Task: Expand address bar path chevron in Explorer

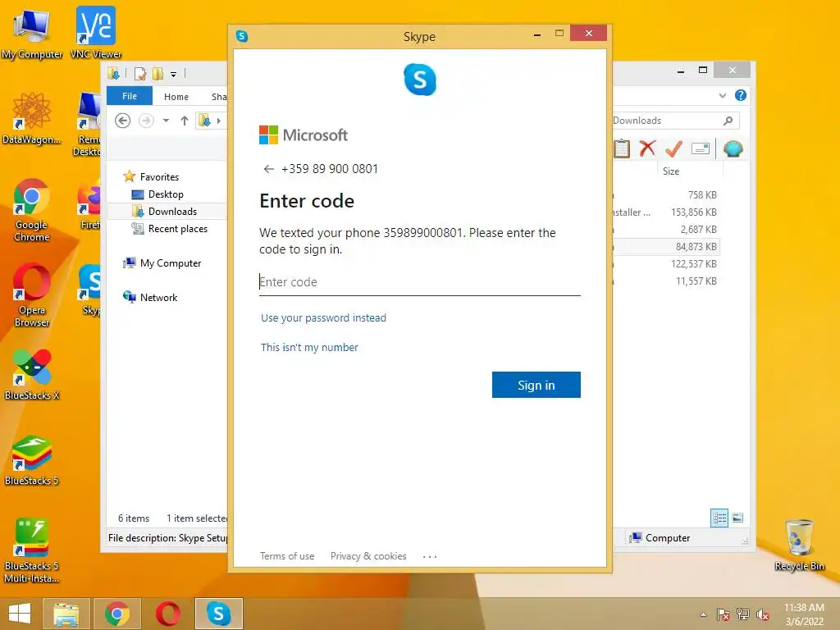Action: [218, 121]
